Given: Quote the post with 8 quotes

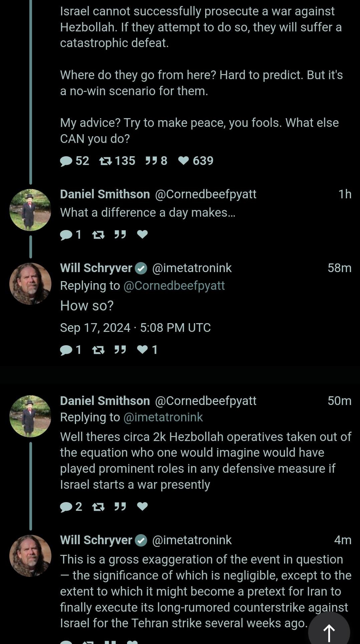Looking at the screenshot, I should tap(151, 161).
